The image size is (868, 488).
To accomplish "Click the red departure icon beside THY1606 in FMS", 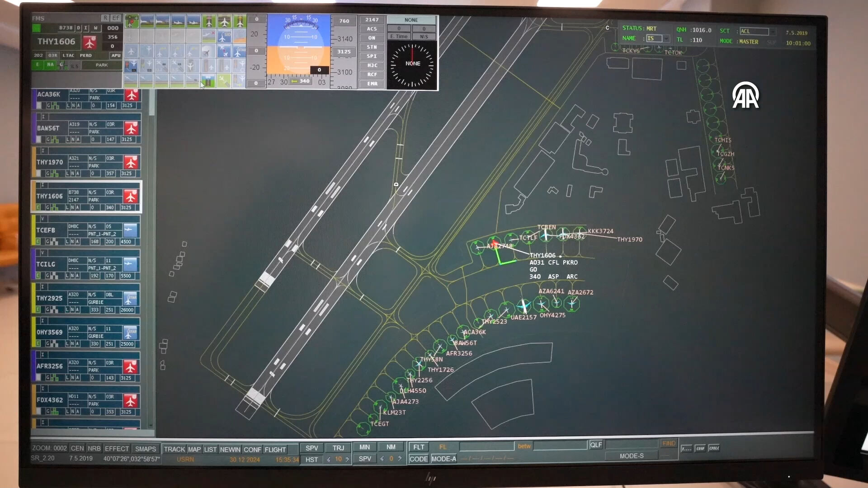I will [x=90, y=42].
